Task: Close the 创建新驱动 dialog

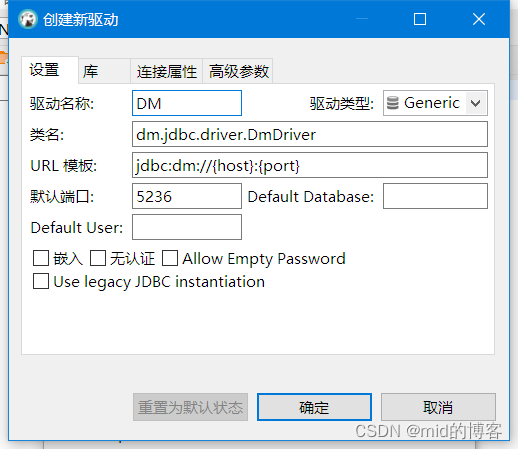Action: 479,19
